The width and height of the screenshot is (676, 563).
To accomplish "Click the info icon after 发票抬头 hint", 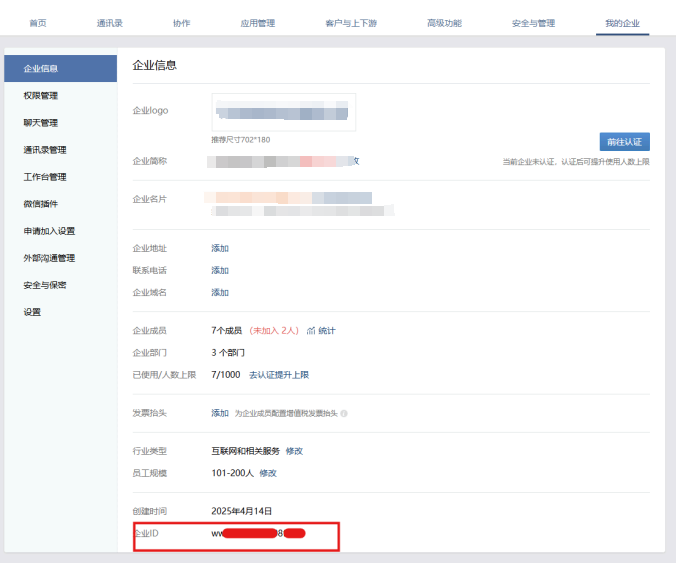I will (x=344, y=413).
